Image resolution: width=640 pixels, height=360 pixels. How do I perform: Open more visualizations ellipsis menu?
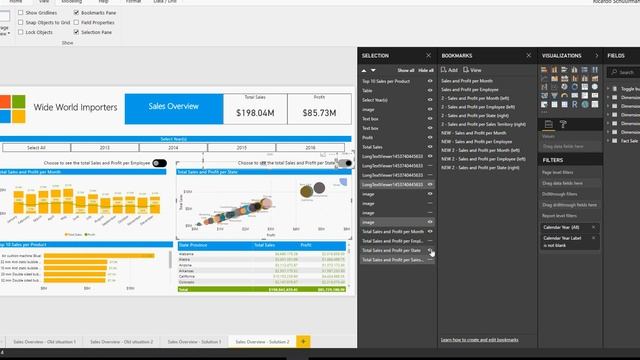(544, 112)
